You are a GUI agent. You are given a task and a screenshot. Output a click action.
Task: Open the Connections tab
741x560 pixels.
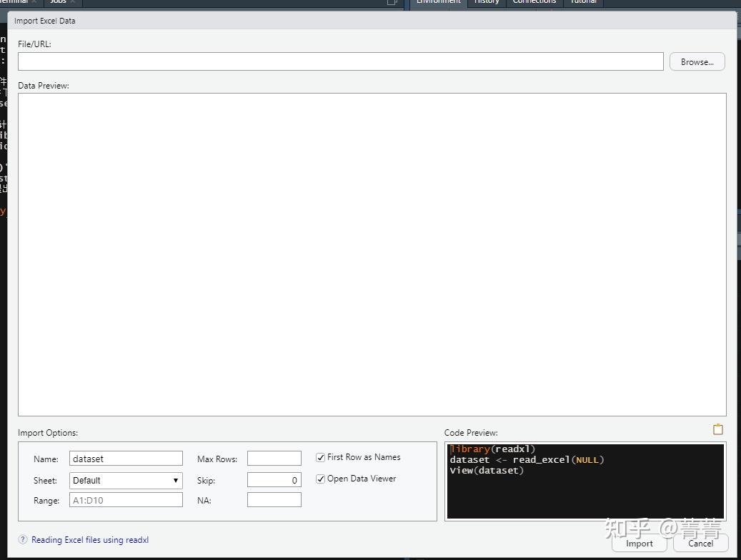click(x=534, y=2)
